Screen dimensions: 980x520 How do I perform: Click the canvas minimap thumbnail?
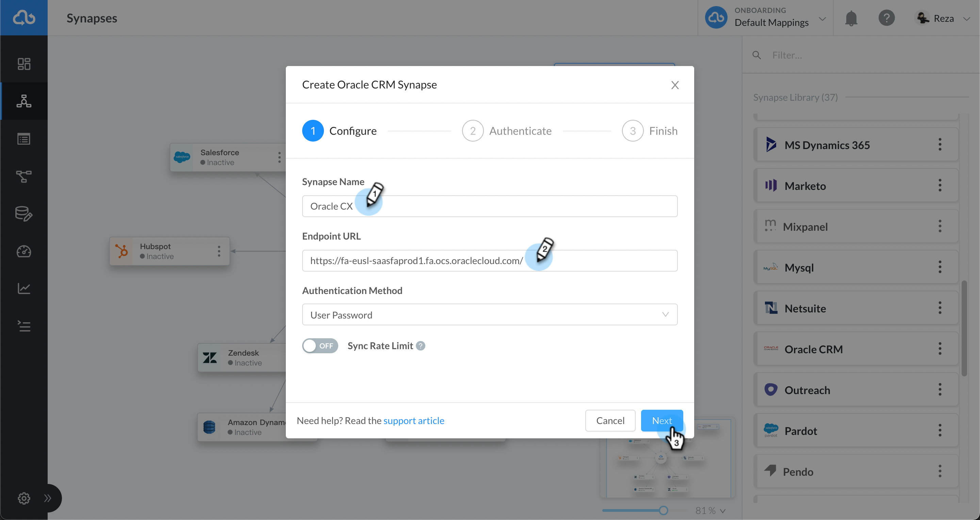668,458
